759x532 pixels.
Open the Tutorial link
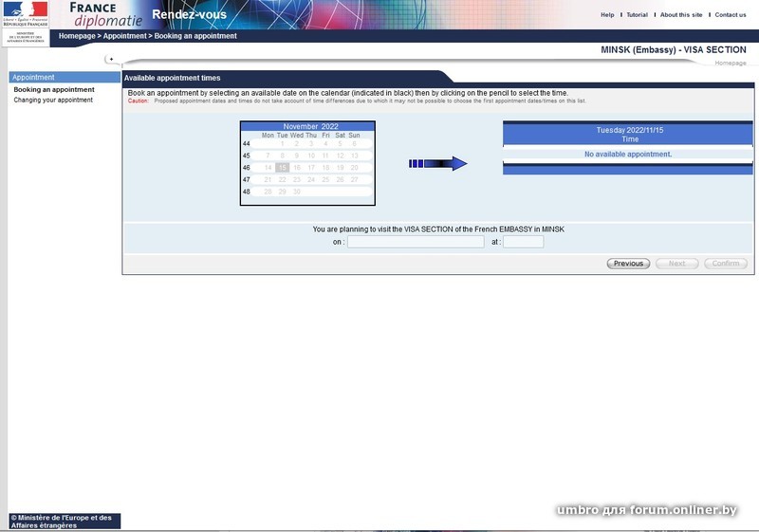637,15
